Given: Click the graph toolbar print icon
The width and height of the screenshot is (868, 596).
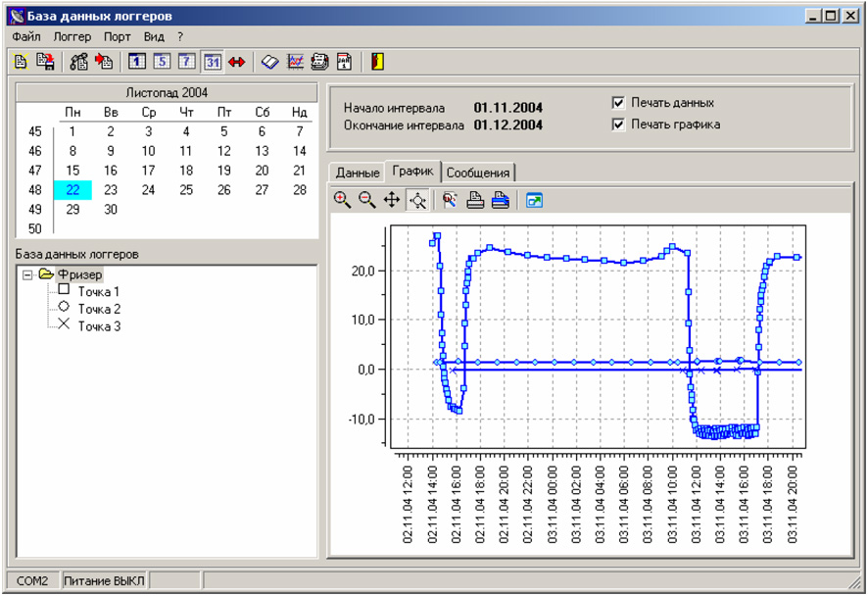Looking at the screenshot, I should click(x=475, y=200).
